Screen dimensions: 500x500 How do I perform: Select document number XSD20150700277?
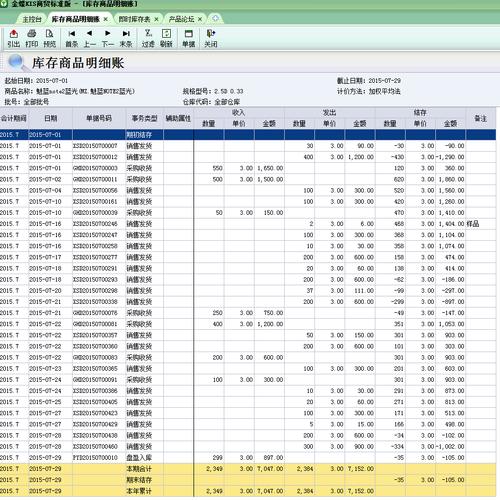(x=95, y=257)
